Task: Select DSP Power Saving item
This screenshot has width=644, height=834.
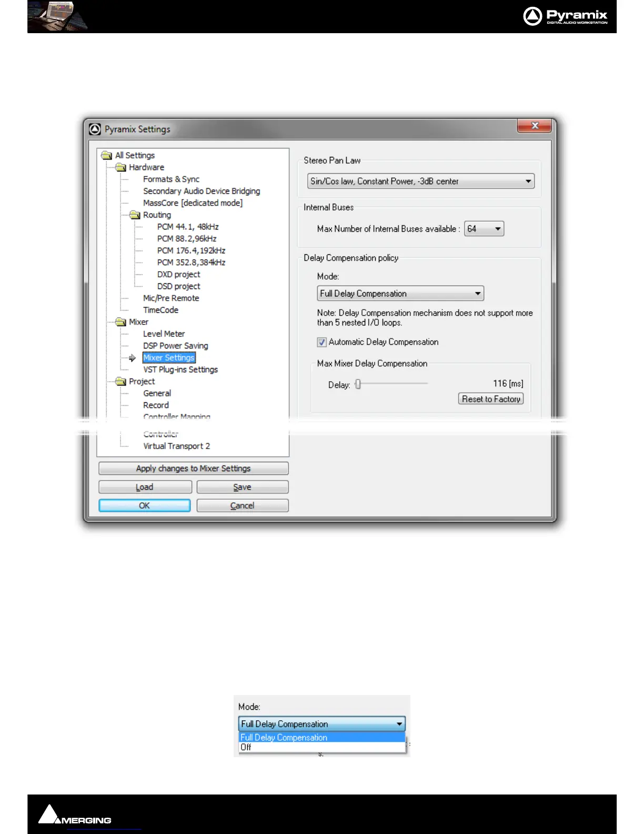Action: tap(175, 346)
